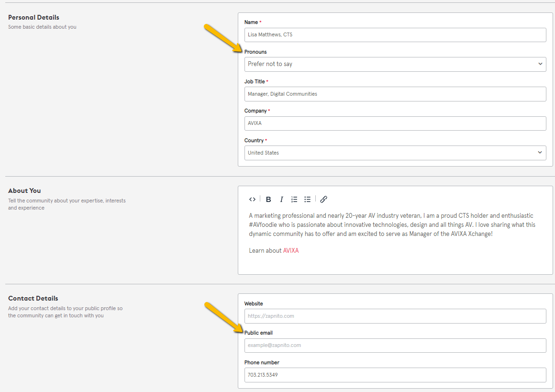
Task: Click the Public email field label
Action: click(x=258, y=333)
